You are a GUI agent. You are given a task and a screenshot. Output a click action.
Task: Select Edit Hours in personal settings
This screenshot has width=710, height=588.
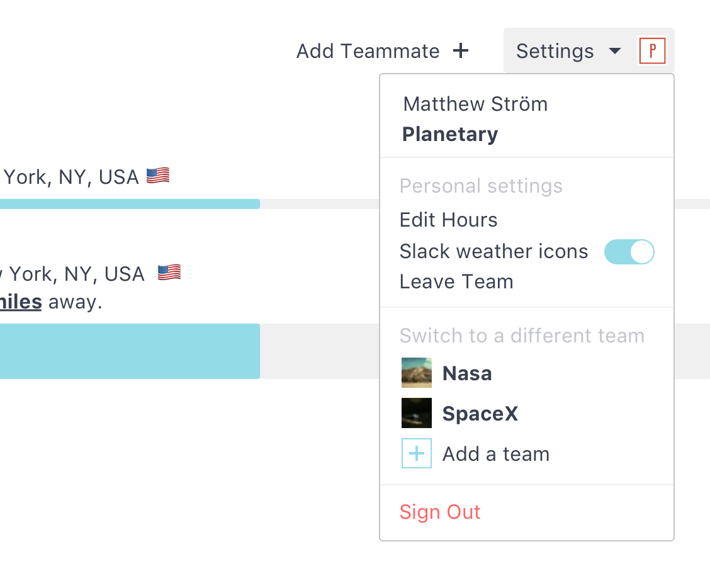pyautogui.click(x=449, y=220)
